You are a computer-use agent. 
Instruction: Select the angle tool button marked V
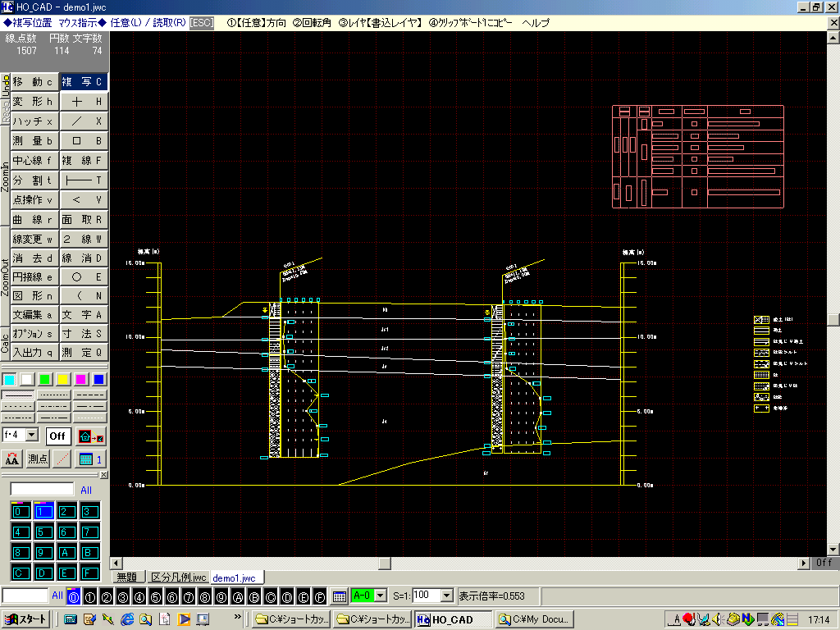point(84,200)
